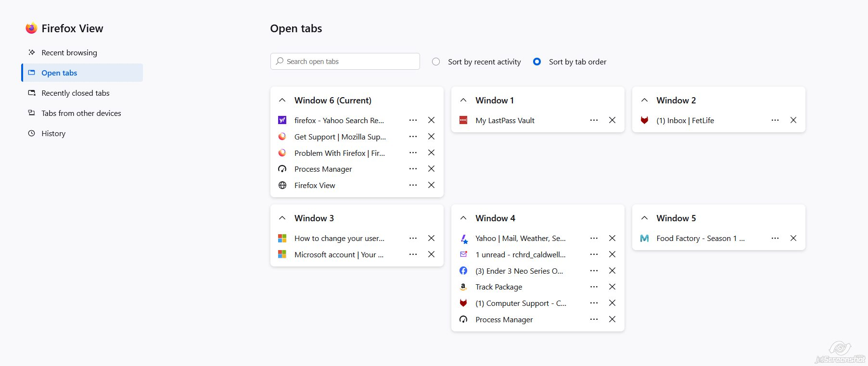Close the Inbox FetLife tab
This screenshot has height=366, width=868.
[x=793, y=120]
